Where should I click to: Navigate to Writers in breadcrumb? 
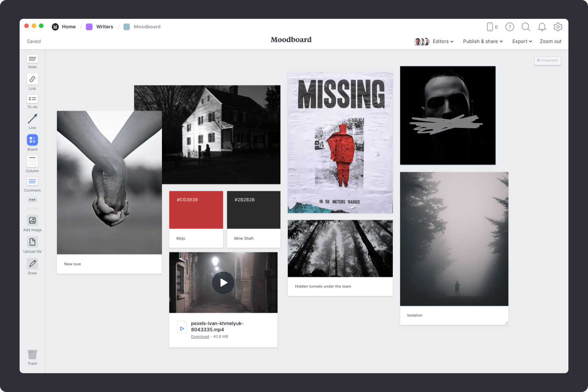point(104,27)
